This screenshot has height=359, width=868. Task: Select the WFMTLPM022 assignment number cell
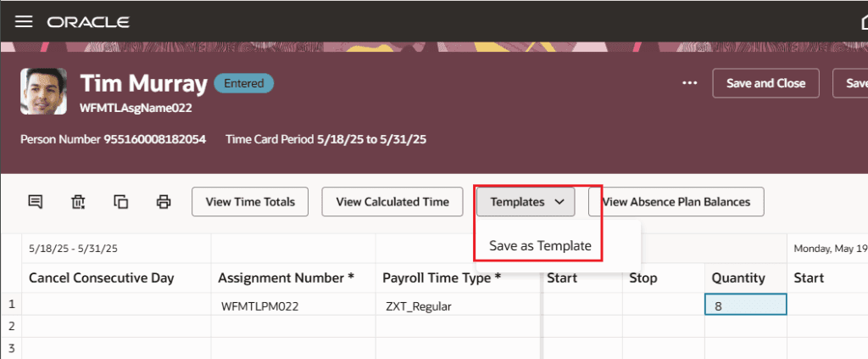click(292, 305)
